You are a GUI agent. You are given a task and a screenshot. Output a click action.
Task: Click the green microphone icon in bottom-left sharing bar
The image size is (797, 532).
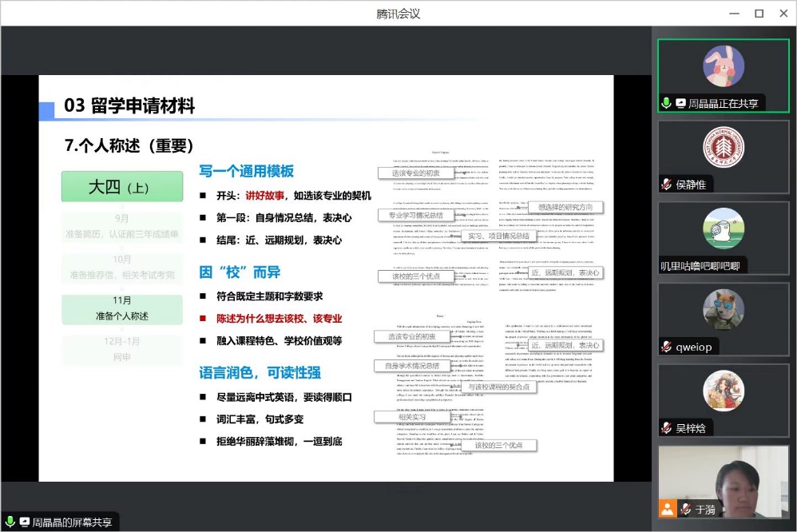10,522
